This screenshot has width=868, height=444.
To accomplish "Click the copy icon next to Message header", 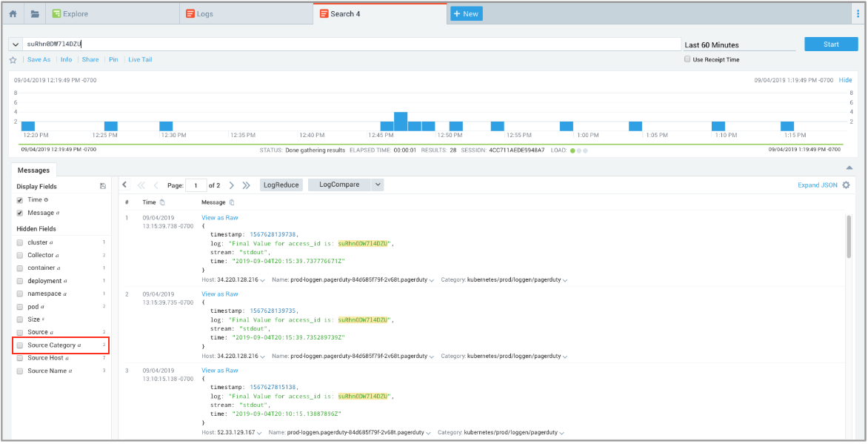I will [x=232, y=202].
